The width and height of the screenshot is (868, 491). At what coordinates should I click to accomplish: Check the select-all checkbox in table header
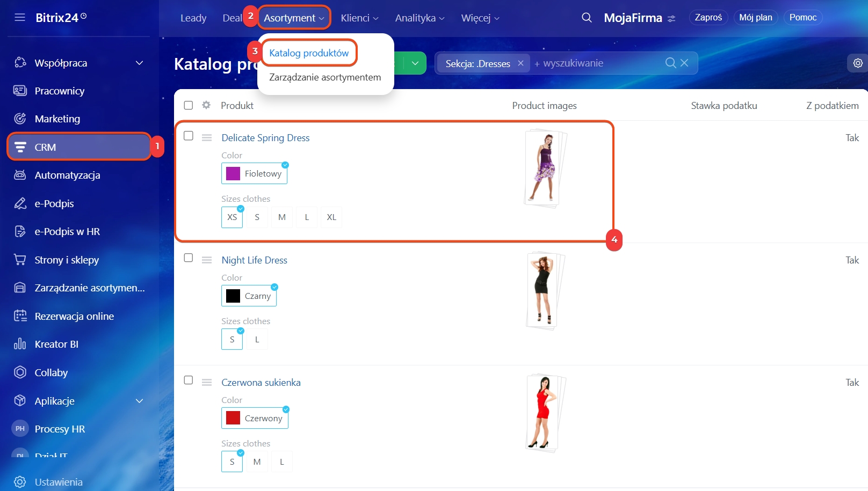click(x=189, y=105)
